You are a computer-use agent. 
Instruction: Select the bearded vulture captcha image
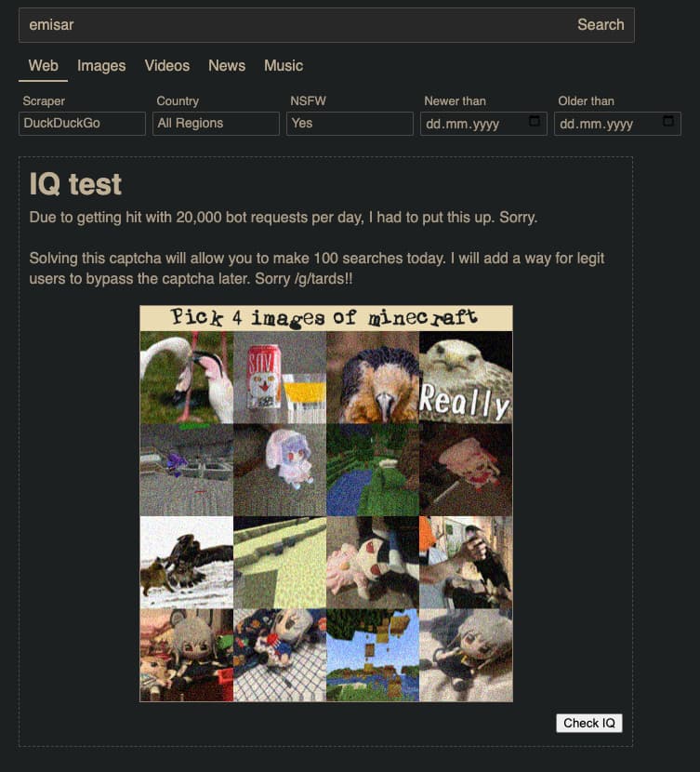pos(373,377)
